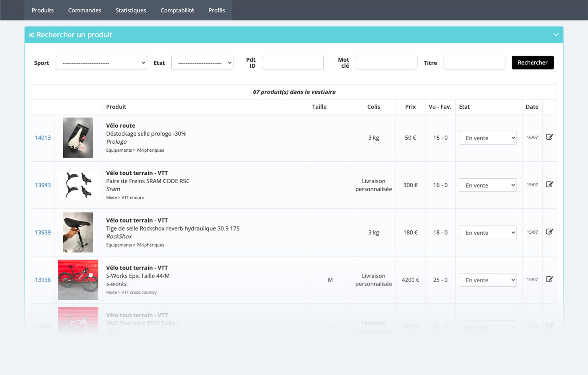Viewport: 588px width, 375px height.
Task: Click the Prologo saddle thumbnail image
Action: [78, 138]
